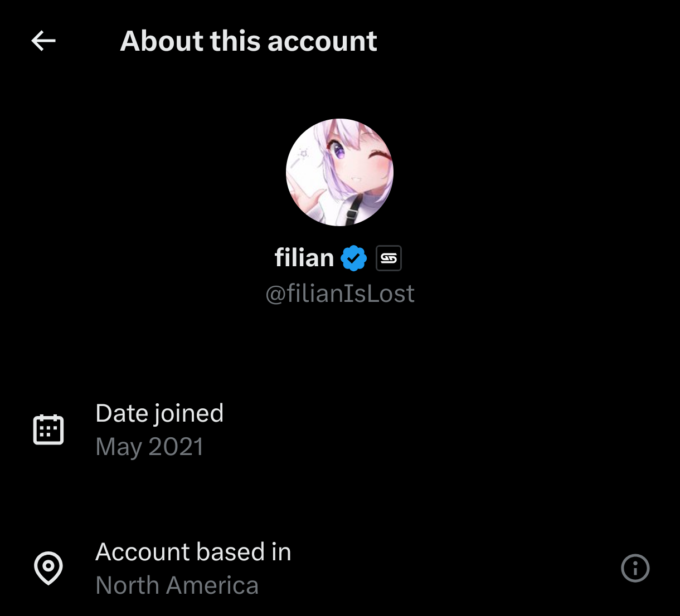
Task: Go back using the left arrow
Action: (43, 41)
